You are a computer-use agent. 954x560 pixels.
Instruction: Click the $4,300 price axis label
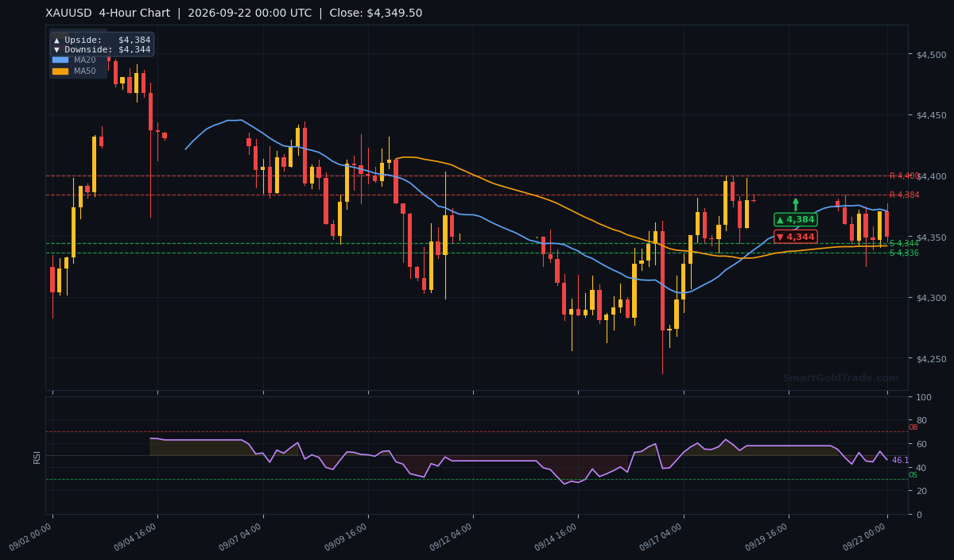[932, 298]
